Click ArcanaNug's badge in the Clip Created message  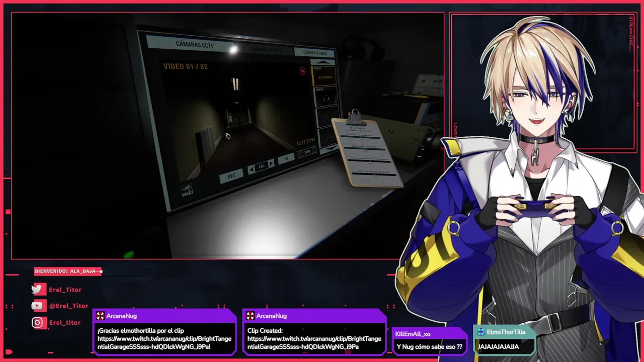[250, 316]
